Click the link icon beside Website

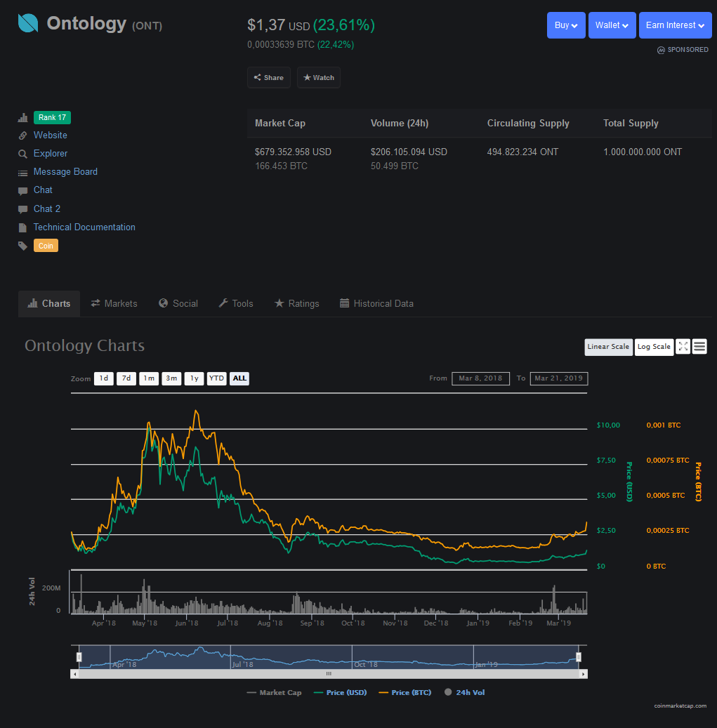coord(22,135)
